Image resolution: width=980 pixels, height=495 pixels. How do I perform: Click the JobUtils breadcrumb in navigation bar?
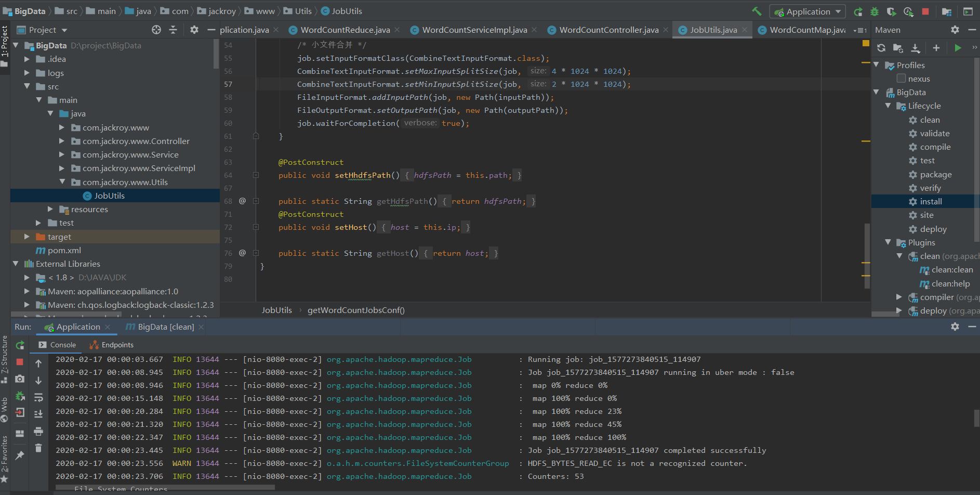(341, 11)
